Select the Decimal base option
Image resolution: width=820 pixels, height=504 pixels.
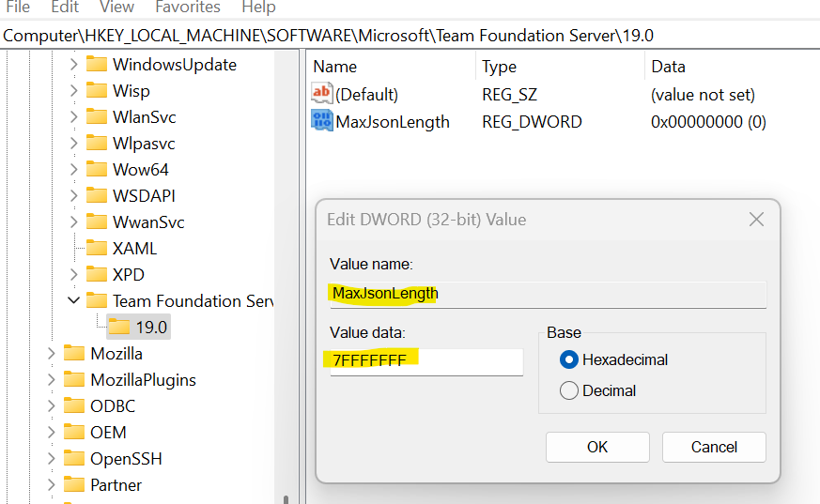pos(569,390)
